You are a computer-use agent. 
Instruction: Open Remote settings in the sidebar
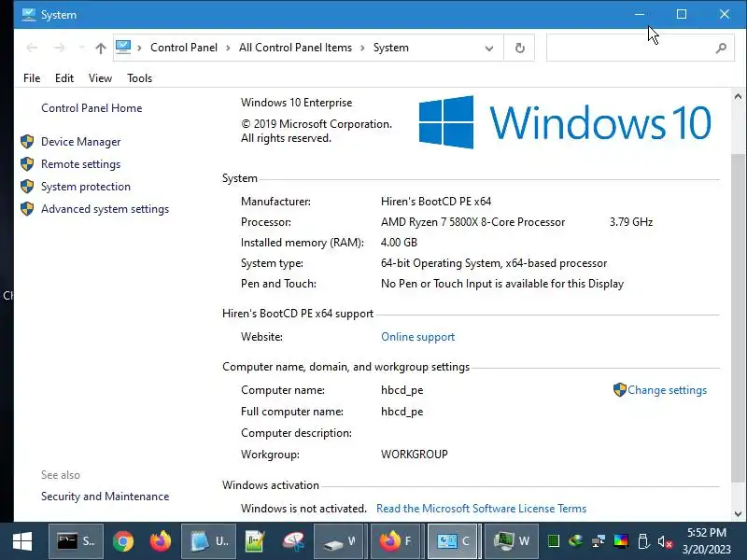click(80, 164)
